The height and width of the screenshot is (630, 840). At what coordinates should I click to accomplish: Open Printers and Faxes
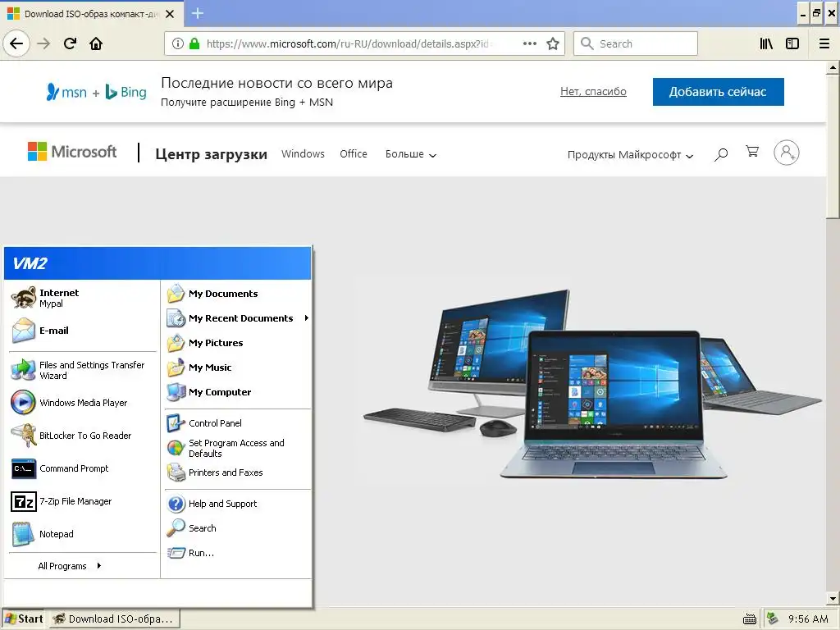[237, 472]
